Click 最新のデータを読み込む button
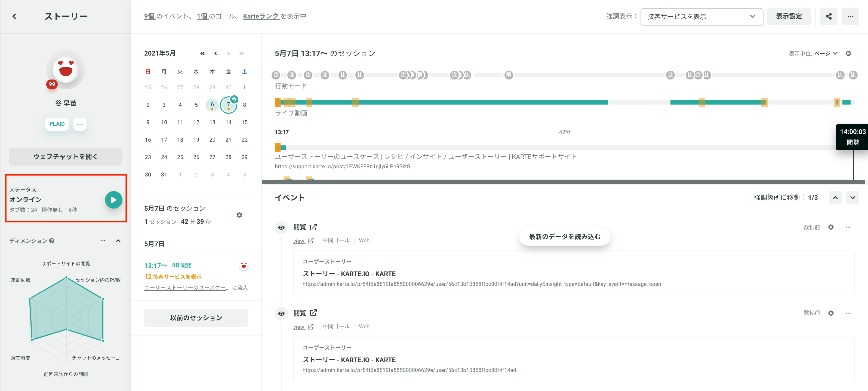The image size is (868, 391). pos(565,237)
